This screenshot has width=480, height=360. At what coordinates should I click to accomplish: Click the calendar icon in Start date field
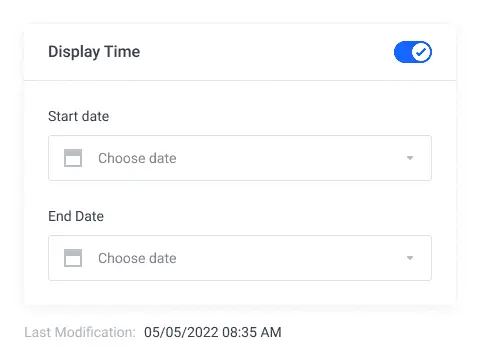[x=73, y=158]
